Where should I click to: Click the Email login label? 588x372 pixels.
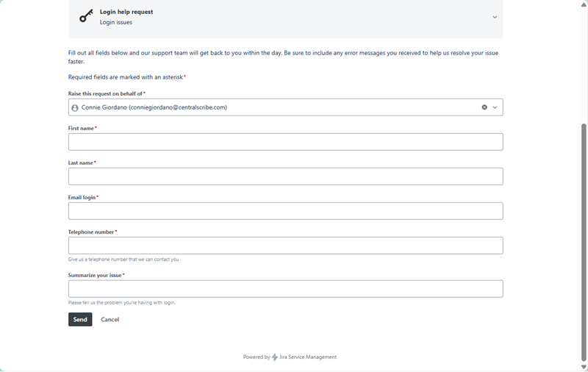click(x=82, y=197)
